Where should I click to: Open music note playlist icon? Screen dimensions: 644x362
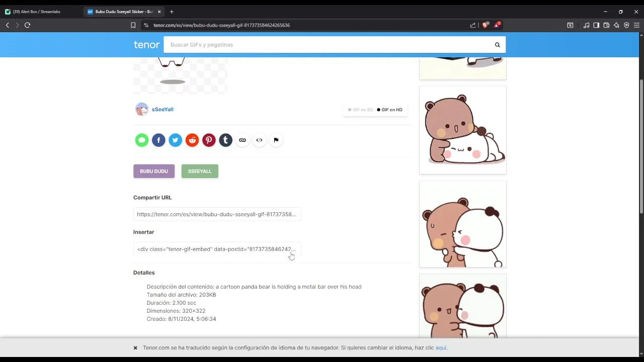point(586,25)
